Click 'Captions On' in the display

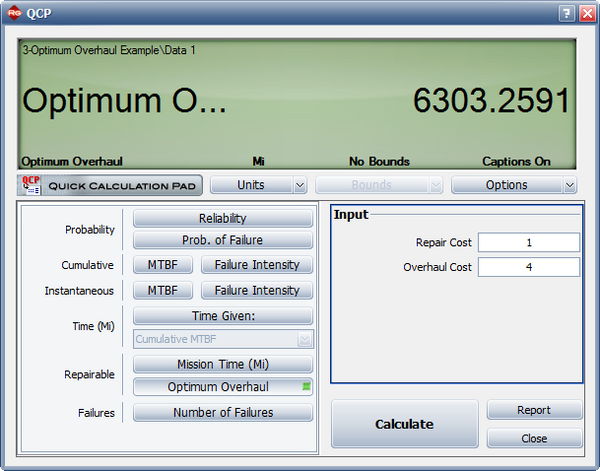tap(516, 161)
